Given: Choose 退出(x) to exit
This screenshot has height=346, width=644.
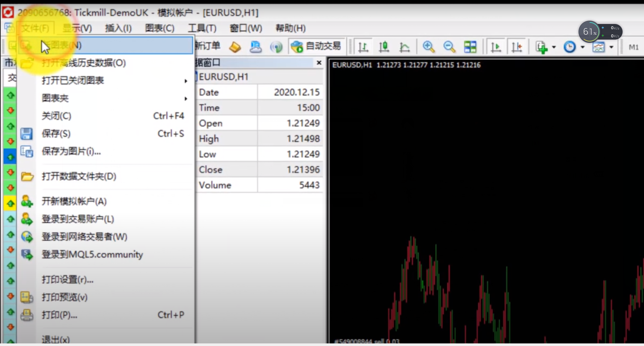Looking at the screenshot, I should 105,339.
